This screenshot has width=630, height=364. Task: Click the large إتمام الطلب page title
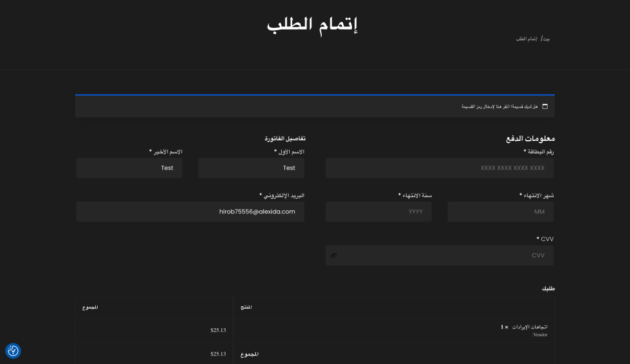coord(313,25)
